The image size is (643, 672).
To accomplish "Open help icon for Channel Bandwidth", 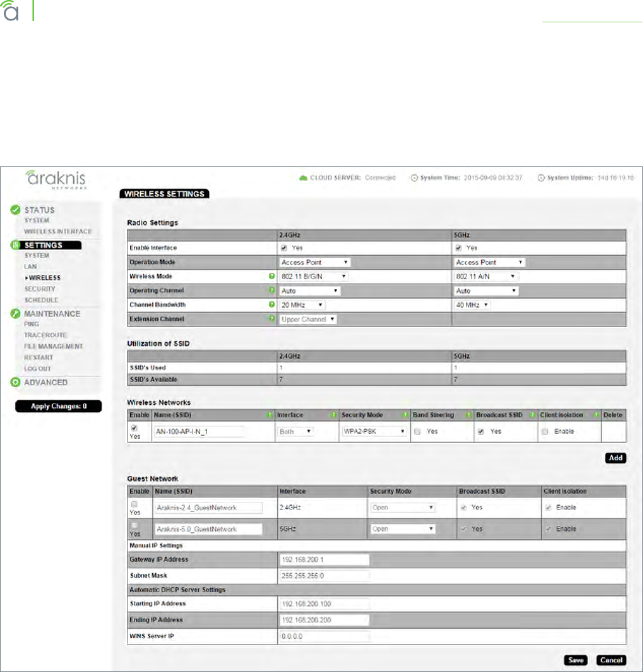I will tap(271, 304).
